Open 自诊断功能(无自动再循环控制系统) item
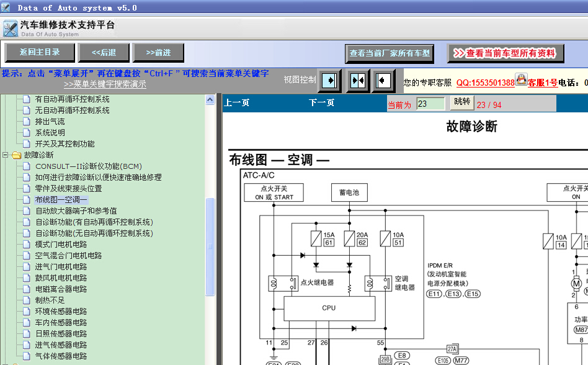Screen dimensions: 588x365 pos(94,233)
